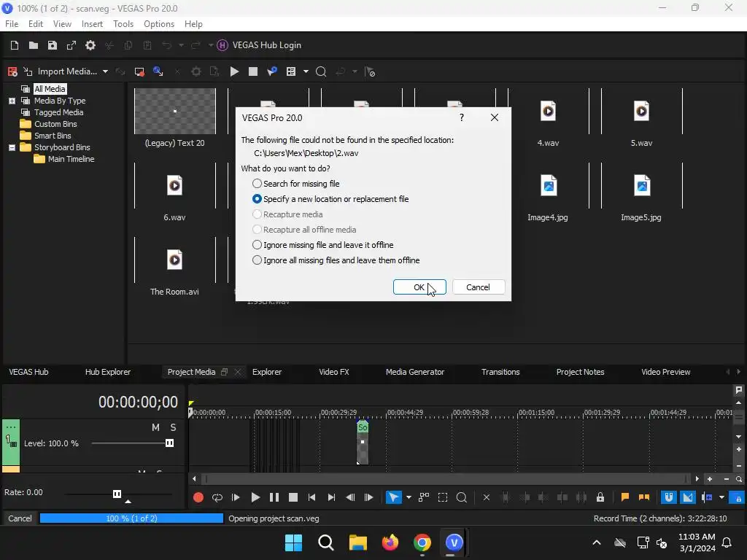Open the search media bins magnifier
Image resolution: width=747 pixels, height=560 pixels.
(321, 71)
